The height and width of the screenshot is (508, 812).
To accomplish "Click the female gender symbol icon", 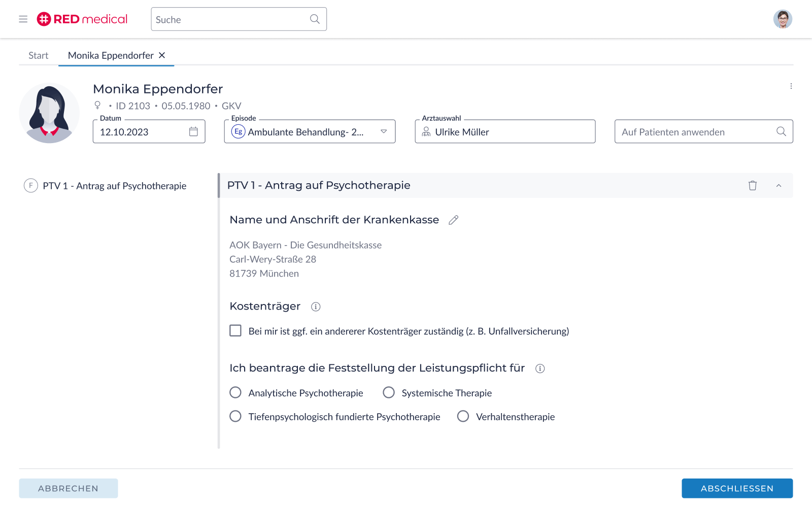I will pyautogui.click(x=97, y=105).
